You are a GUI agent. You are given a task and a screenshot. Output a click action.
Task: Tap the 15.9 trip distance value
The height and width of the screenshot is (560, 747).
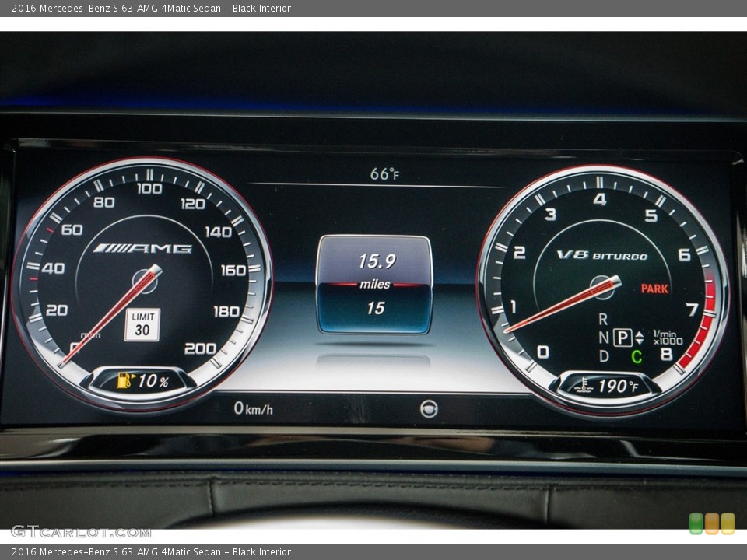point(377,261)
